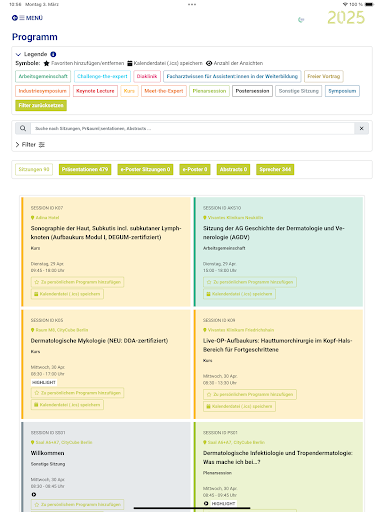
Task: Click the filter sliders icon
Action: point(42,145)
